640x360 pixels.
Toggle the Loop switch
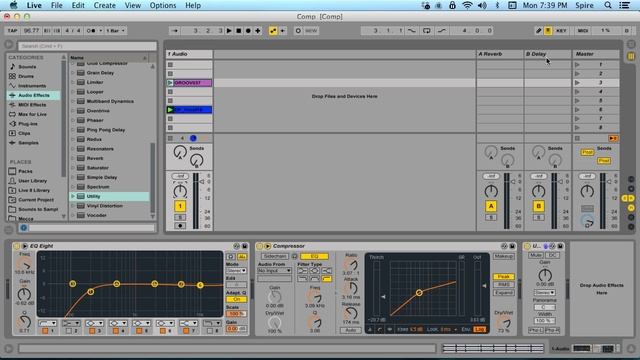427,31
